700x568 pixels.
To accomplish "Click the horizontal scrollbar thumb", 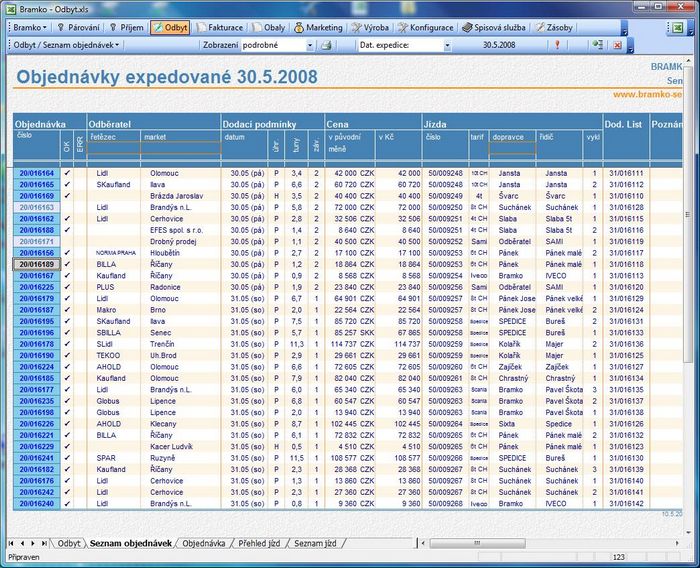I will click(477, 543).
